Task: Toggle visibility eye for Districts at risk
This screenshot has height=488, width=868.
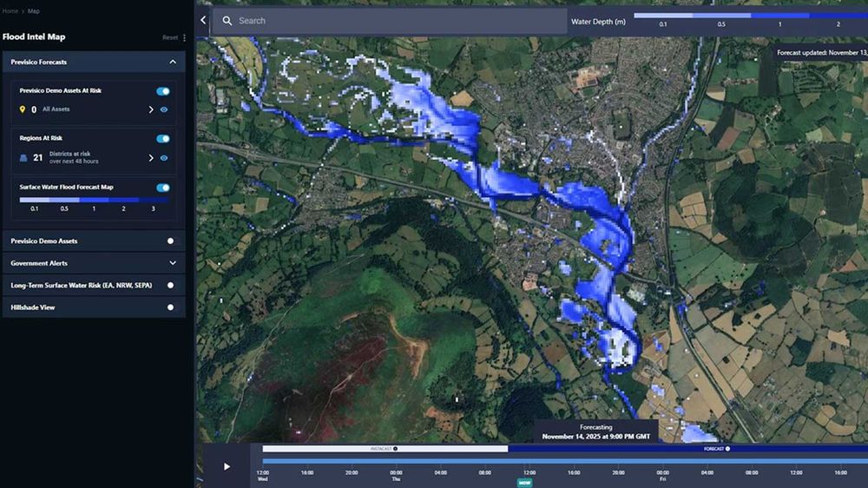Action: click(x=164, y=158)
